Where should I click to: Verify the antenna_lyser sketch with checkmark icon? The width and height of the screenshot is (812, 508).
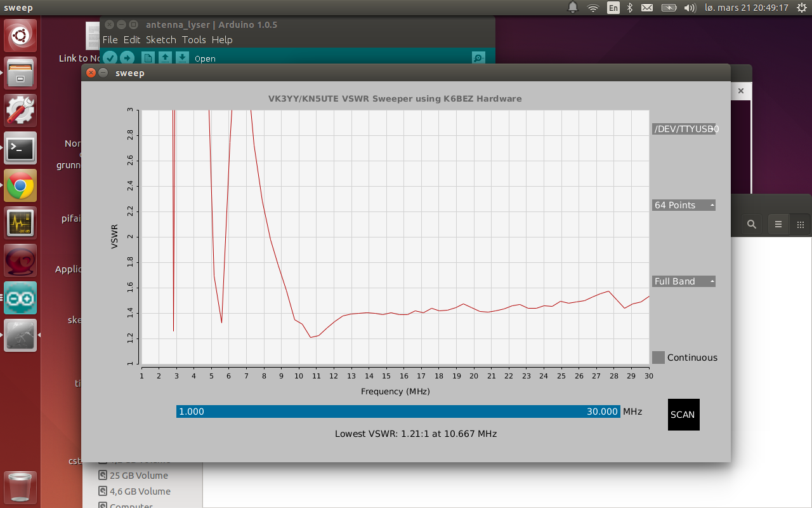pos(109,58)
